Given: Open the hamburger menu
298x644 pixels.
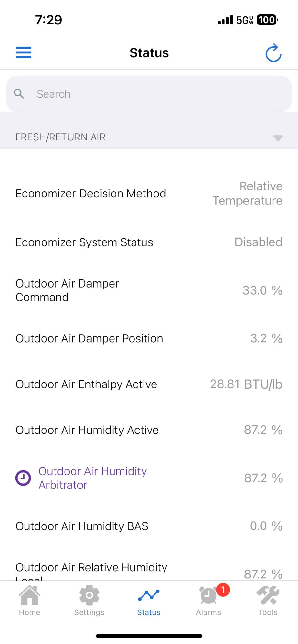Looking at the screenshot, I should tap(24, 52).
